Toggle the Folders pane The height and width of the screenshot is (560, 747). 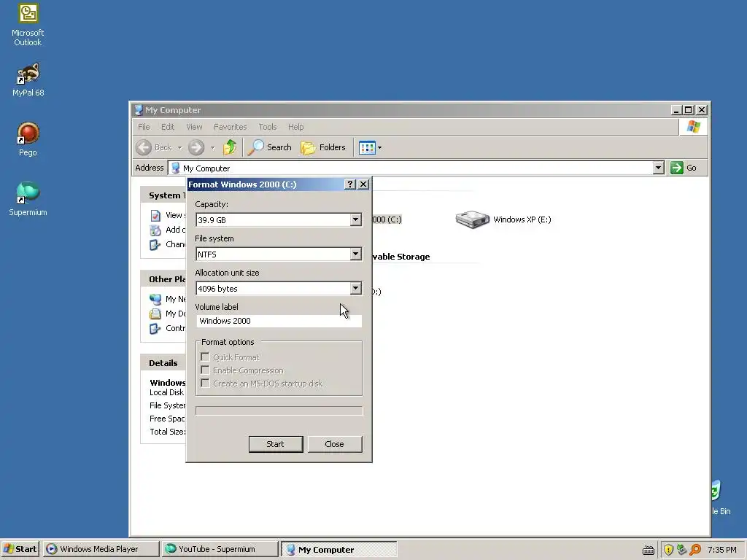pyautogui.click(x=323, y=147)
